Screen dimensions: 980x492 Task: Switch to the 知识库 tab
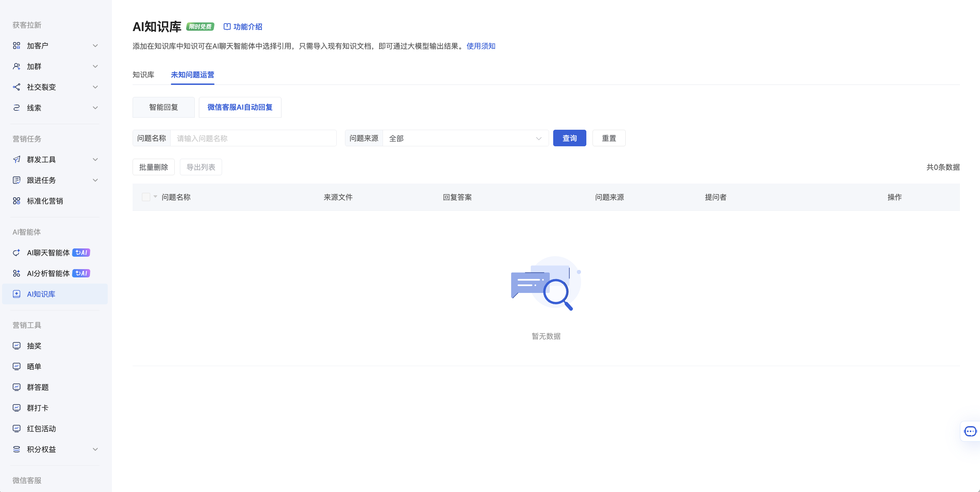click(143, 75)
